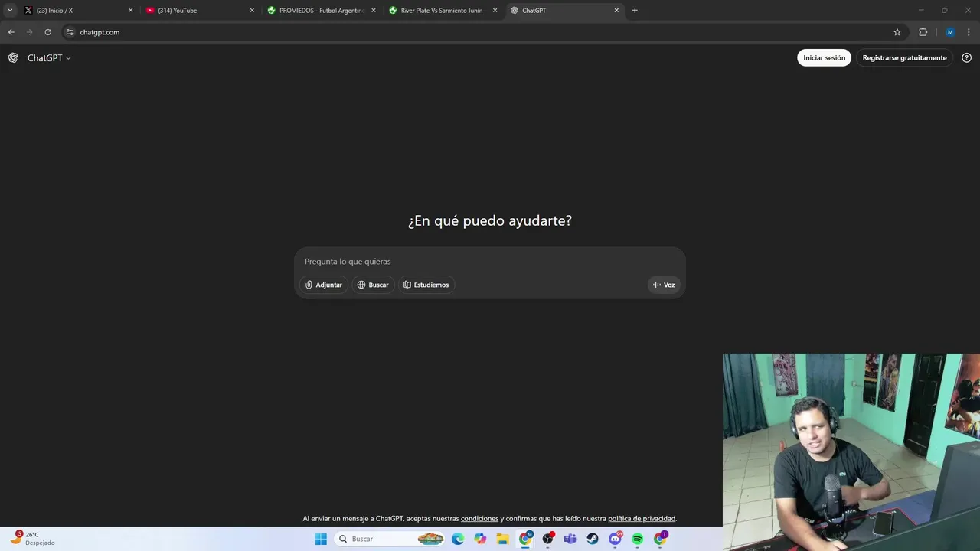This screenshot has height=551, width=980.
Task: Switch to River Plate Vs Sarmiento tab
Action: point(443,11)
